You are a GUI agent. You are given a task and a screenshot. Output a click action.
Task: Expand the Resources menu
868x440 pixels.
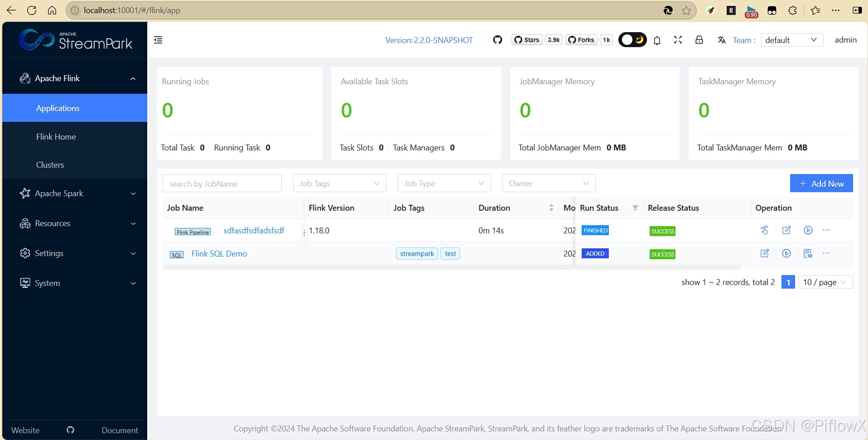point(75,223)
